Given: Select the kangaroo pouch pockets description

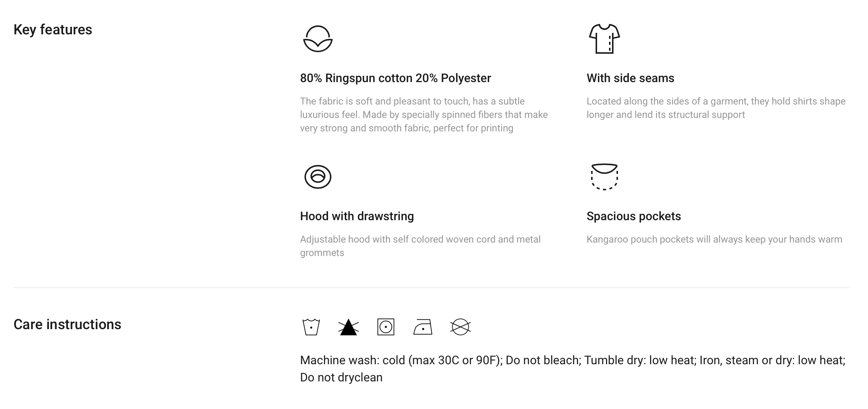Looking at the screenshot, I should (x=714, y=239).
